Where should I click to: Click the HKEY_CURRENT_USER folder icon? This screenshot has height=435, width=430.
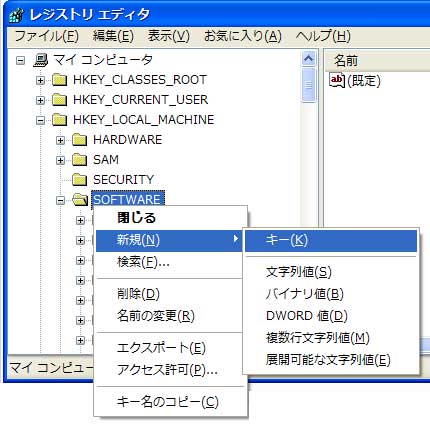(60, 100)
